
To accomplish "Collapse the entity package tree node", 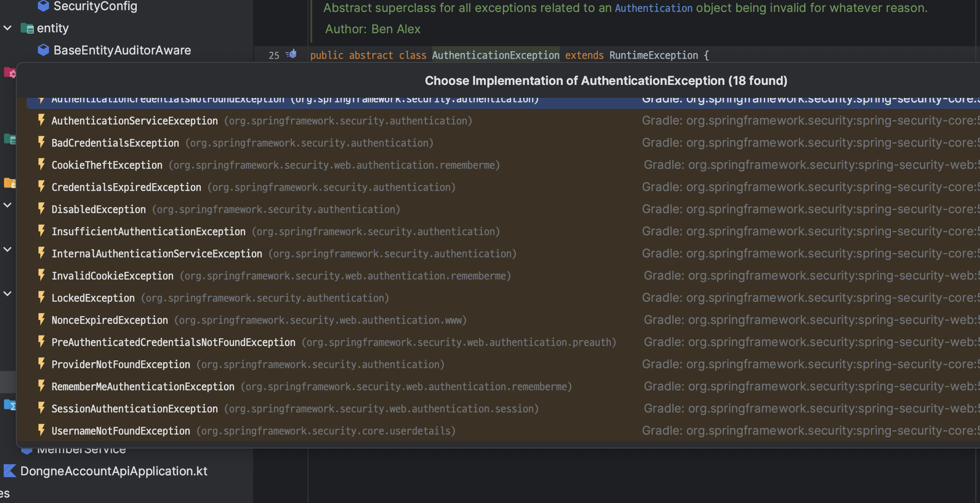I will tap(7, 28).
